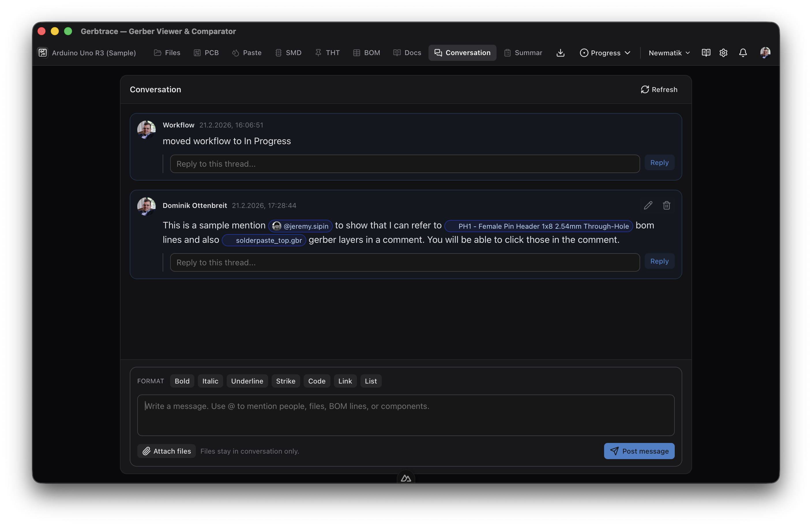
Task: Open notifications bell
Action: point(743,53)
